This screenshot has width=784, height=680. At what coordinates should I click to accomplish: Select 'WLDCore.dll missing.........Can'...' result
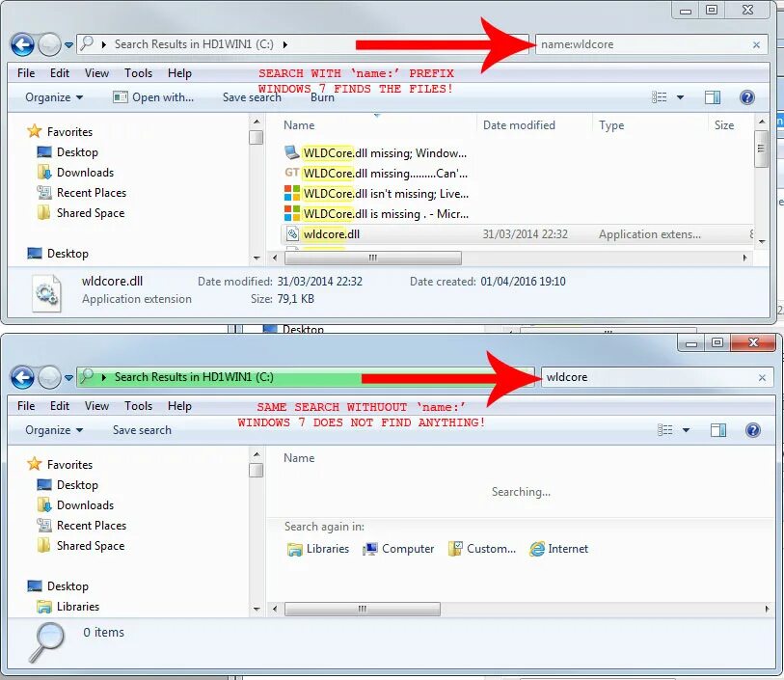point(376,173)
